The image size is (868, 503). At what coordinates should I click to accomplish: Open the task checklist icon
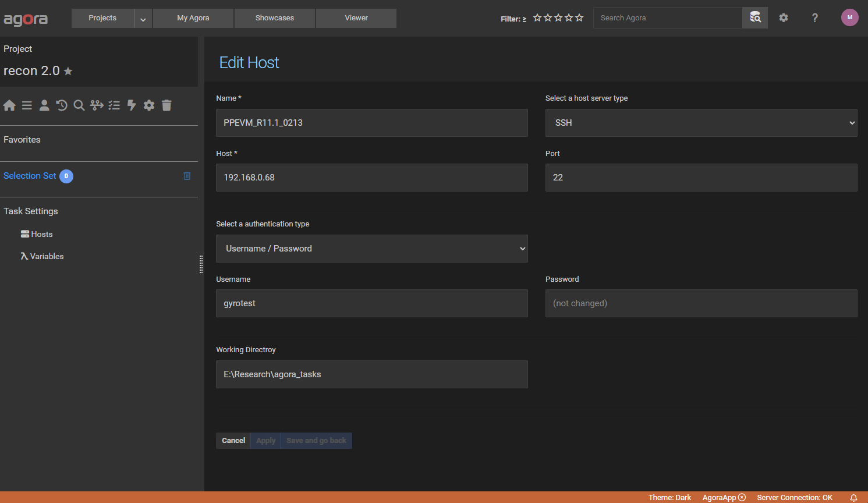114,105
